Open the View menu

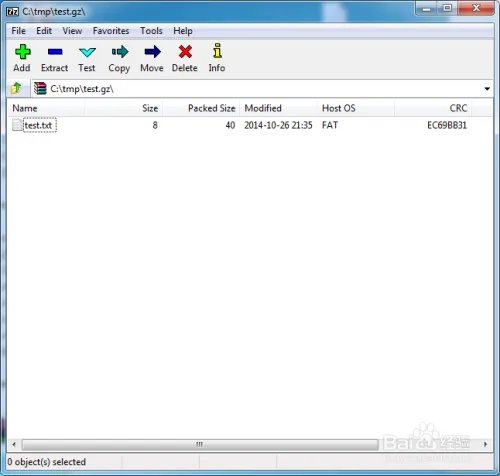click(x=72, y=31)
